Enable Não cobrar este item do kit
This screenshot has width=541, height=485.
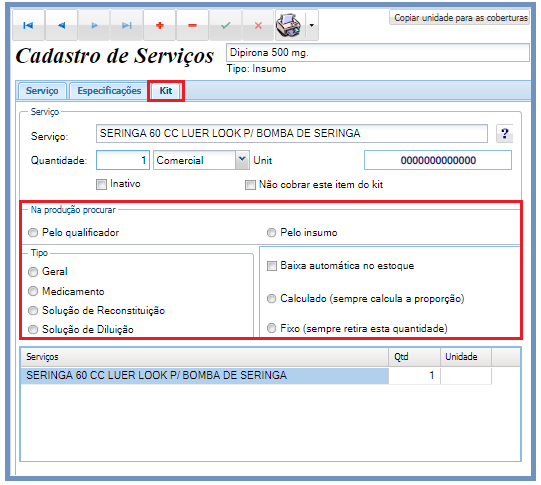pyautogui.click(x=250, y=185)
